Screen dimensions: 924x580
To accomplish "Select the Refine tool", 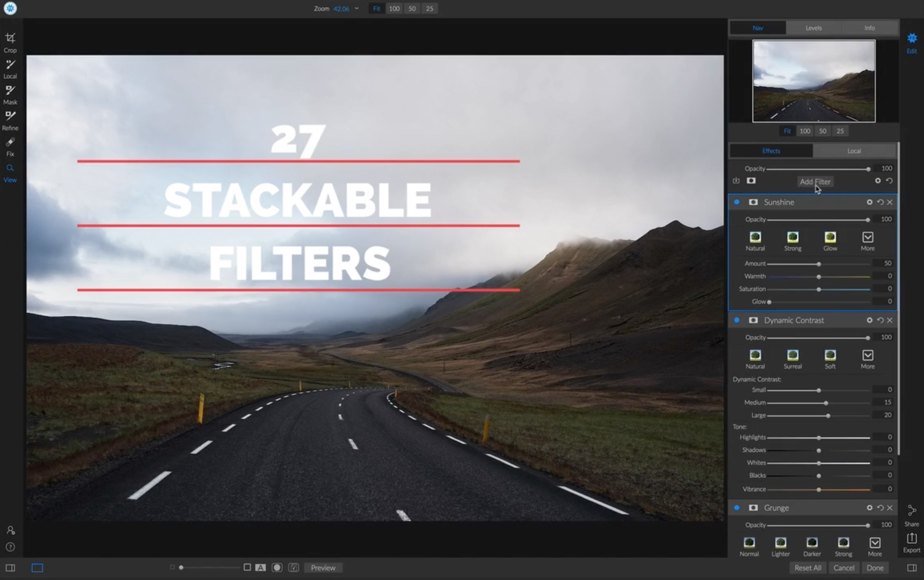I will tap(10, 119).
